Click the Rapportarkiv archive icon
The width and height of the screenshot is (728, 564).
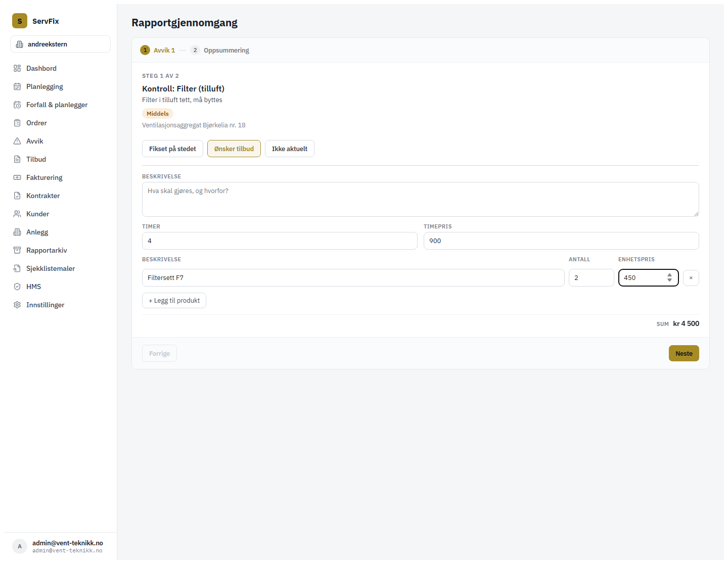[x=17, y=250]
